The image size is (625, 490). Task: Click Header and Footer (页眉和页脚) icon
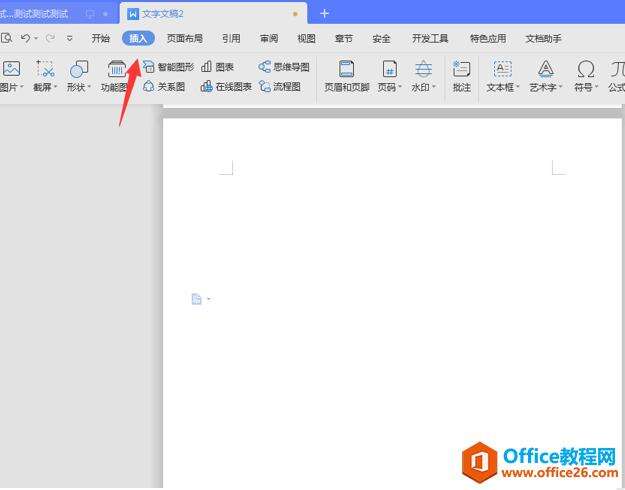pyautogui.click(x=346, y=69)
